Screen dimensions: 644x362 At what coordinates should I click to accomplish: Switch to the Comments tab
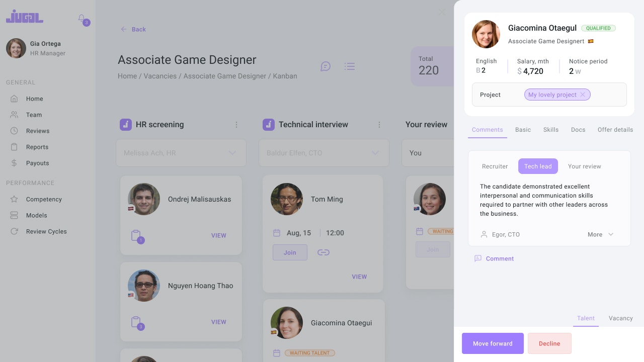click(x=488, y=130)
